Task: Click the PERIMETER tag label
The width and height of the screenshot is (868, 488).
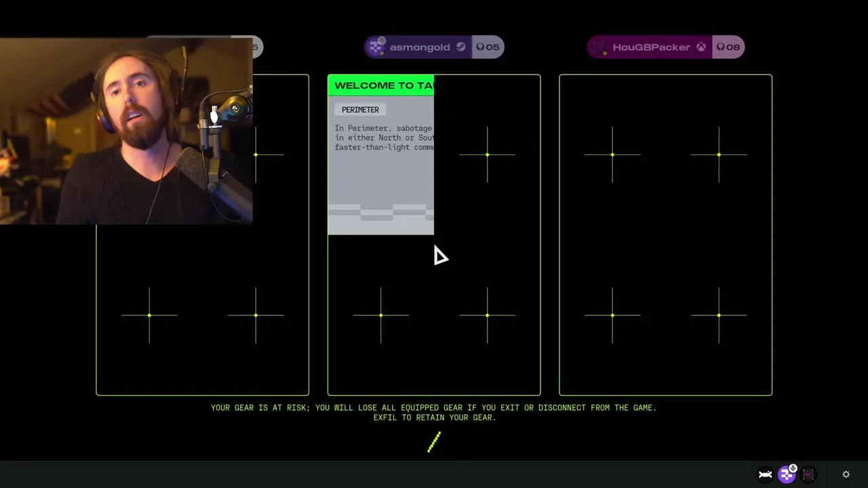Action: pos(360,110)
